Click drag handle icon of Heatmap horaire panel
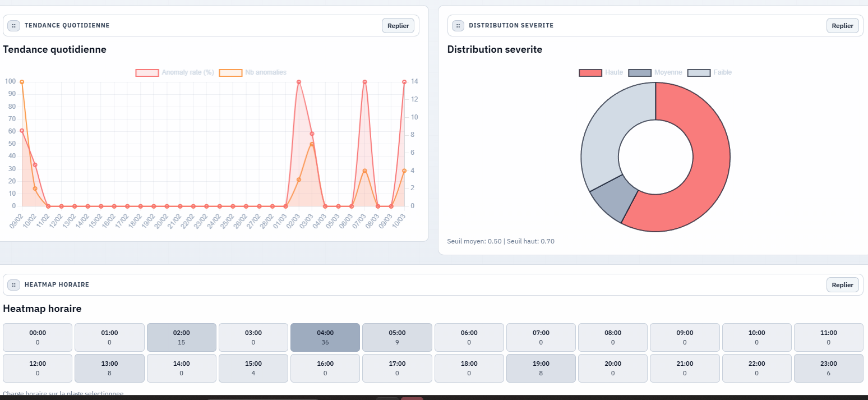The height and width of the screenshot is (400, 868). [x=13, y=285]
